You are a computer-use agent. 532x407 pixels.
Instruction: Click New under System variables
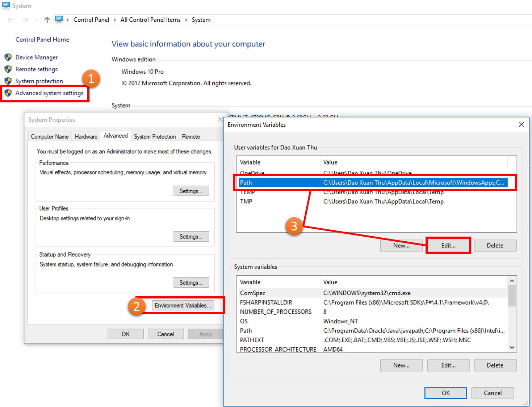pyautogui.click(x=401, y=365)
